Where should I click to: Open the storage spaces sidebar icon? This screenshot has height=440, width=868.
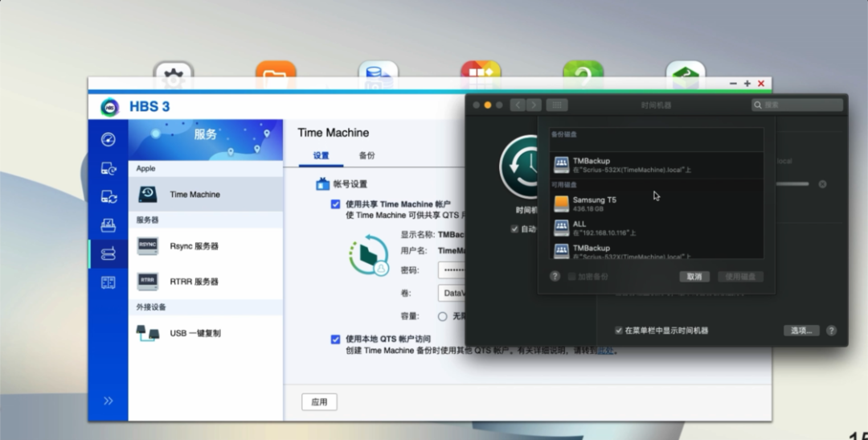tap(108, 282)
